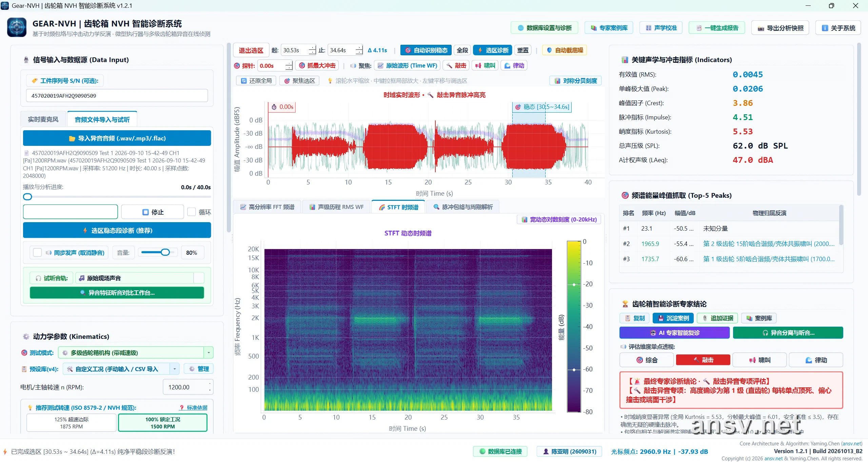Viewport: 868px width, 463px height.
Task: Catch the max impact (抓最大冲击)
Action: click(317, 65)
